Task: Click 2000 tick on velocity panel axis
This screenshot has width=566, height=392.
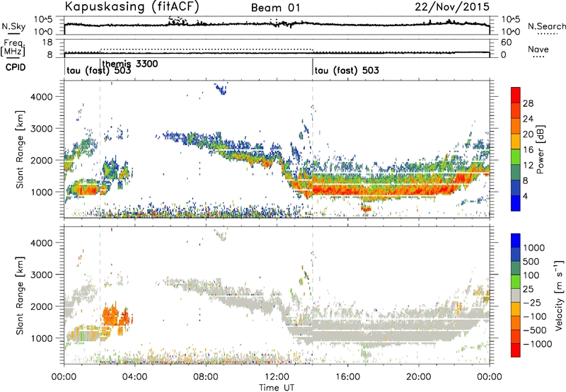Action: tap(42, 306)
